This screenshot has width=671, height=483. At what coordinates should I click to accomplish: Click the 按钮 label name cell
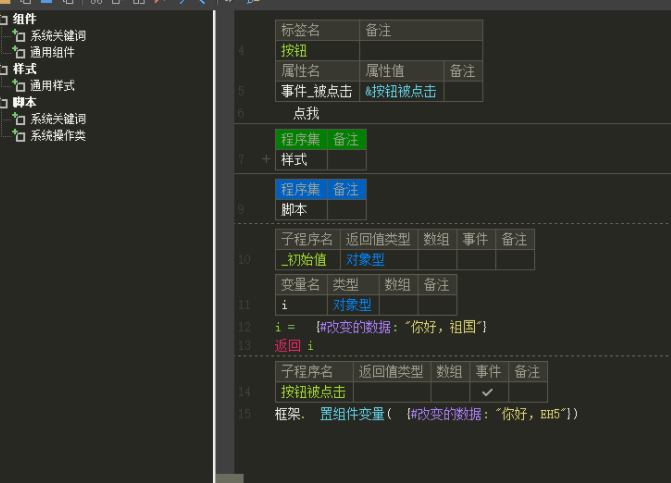pyautogui.click(x=317, y=50)
